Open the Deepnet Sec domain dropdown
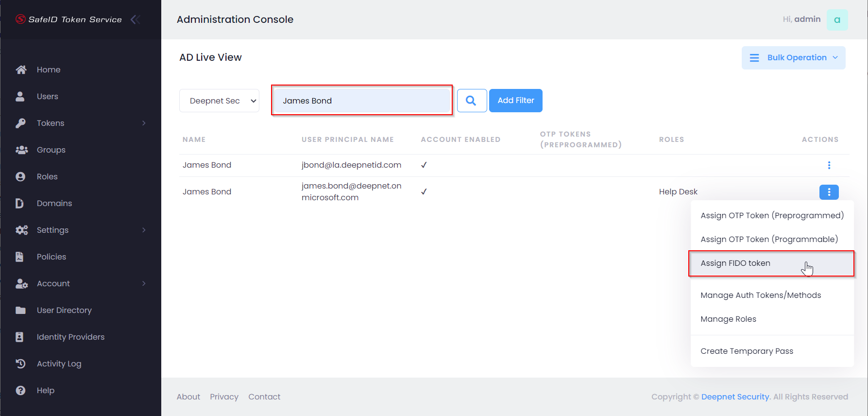Viewport: 868px width, 416px height. point(219,101)
